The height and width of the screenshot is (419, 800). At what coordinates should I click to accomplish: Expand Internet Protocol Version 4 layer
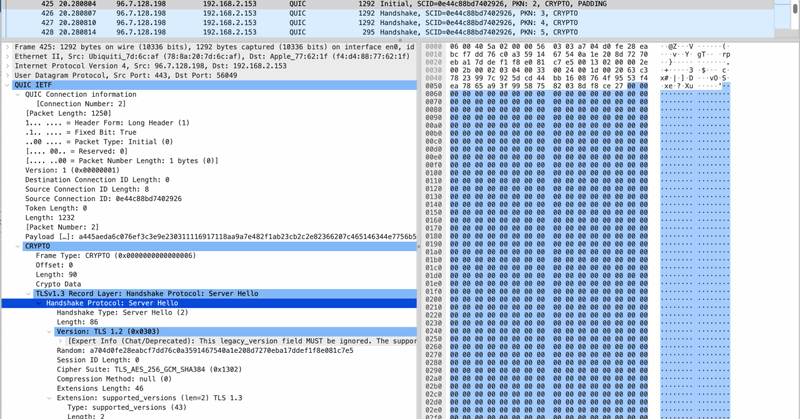point(7,66)
